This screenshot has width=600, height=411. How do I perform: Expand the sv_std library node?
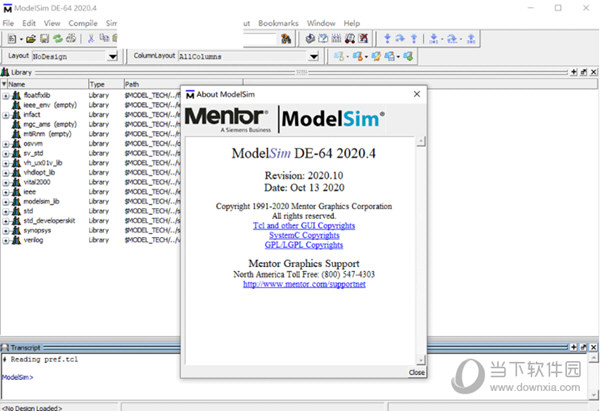tap(6, 154)
